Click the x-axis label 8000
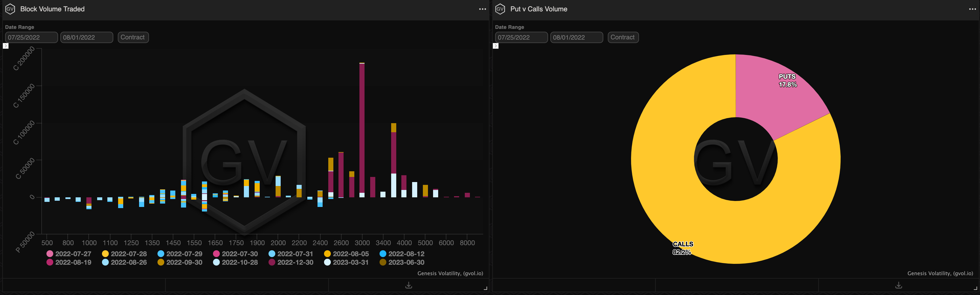The width and height of the screenshot is (980, 295). pos(467,243)
